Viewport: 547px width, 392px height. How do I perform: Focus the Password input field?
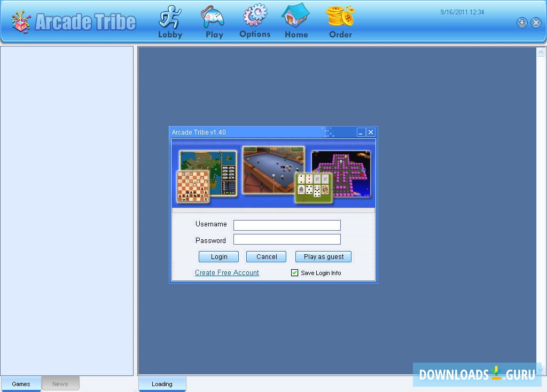click(287, 239)
